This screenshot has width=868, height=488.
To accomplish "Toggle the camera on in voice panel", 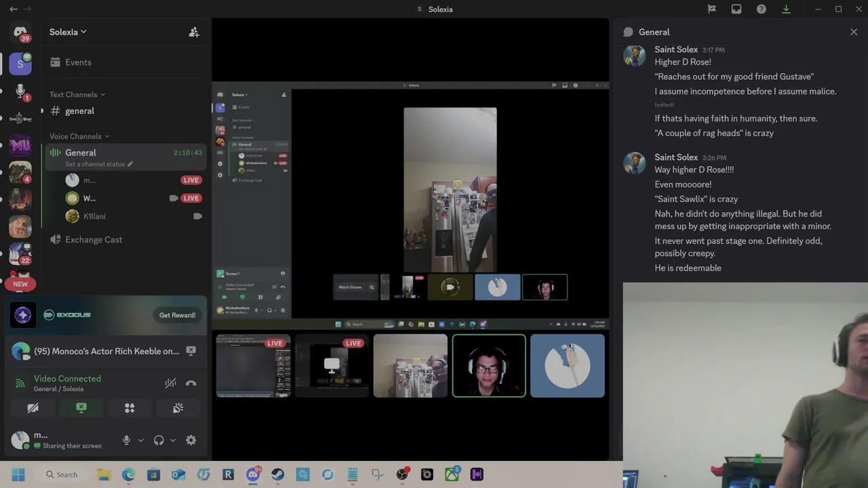I will (33, 408).
